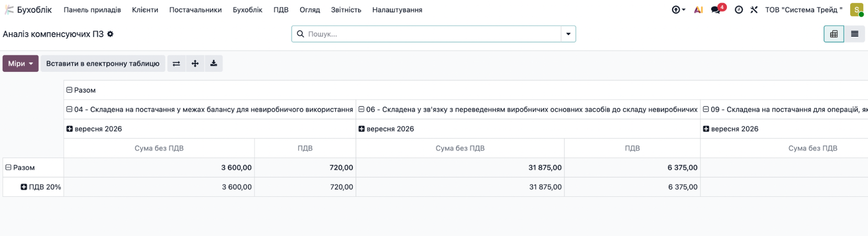Open the Огляд menu
This screenshot has width=868, height=236.
[x=310, y=10]
